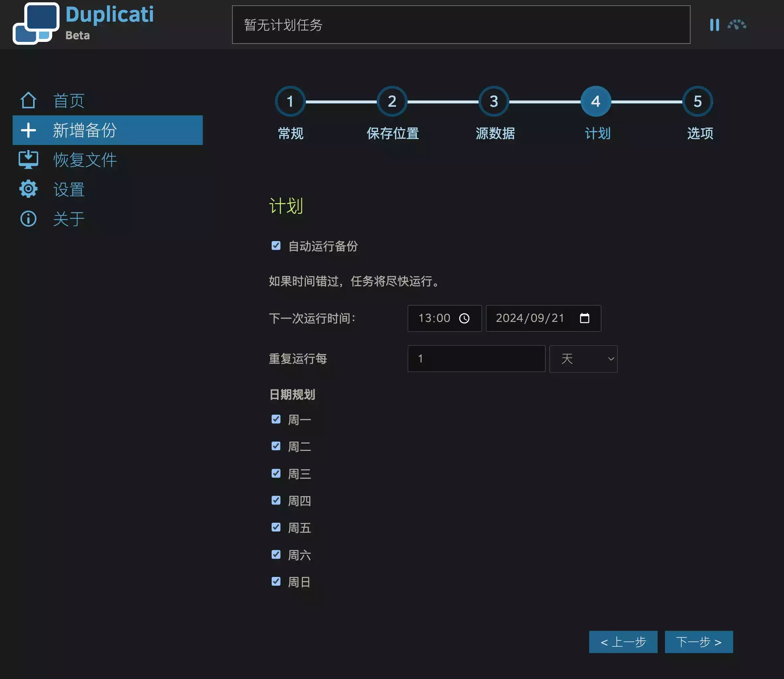Expand the 天 interval unit dropdown

(583, 358)
